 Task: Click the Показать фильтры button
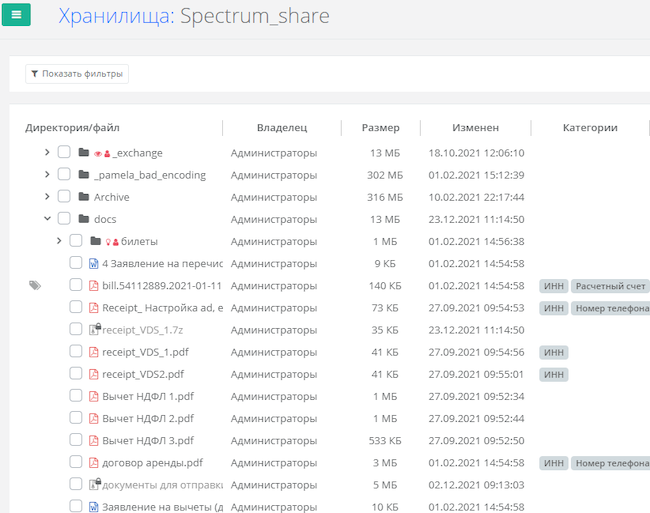pyautogui.click(x=77, y=74)
